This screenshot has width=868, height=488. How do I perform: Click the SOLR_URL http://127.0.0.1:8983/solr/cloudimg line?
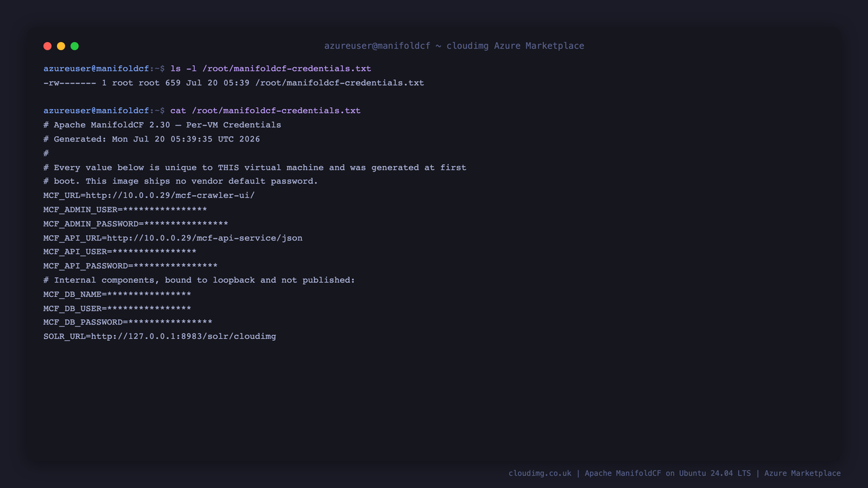point(160,336)
